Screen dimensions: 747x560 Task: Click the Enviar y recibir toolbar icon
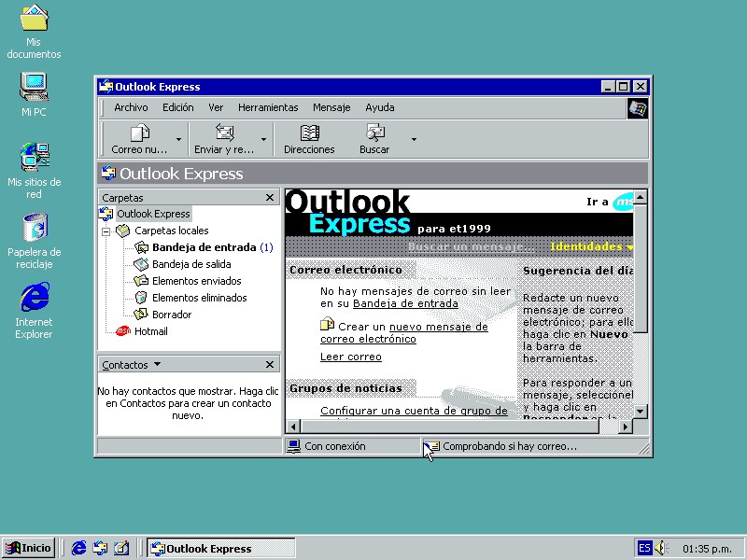224,133
